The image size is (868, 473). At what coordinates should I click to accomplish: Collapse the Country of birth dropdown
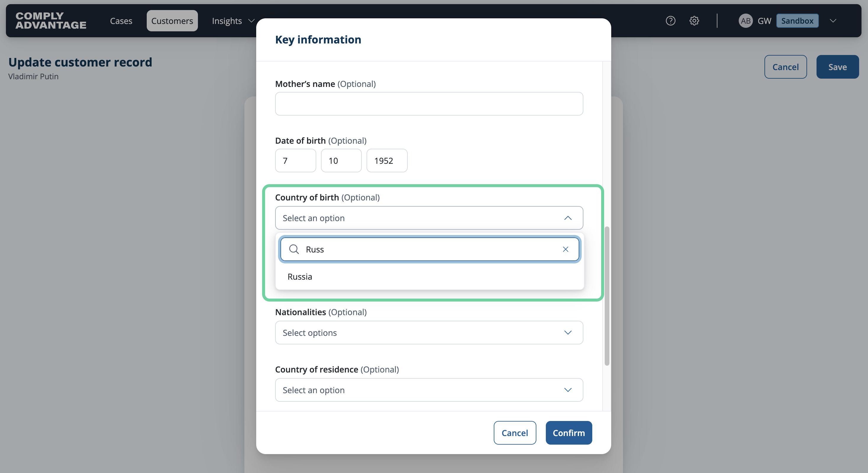coord(429,218)
